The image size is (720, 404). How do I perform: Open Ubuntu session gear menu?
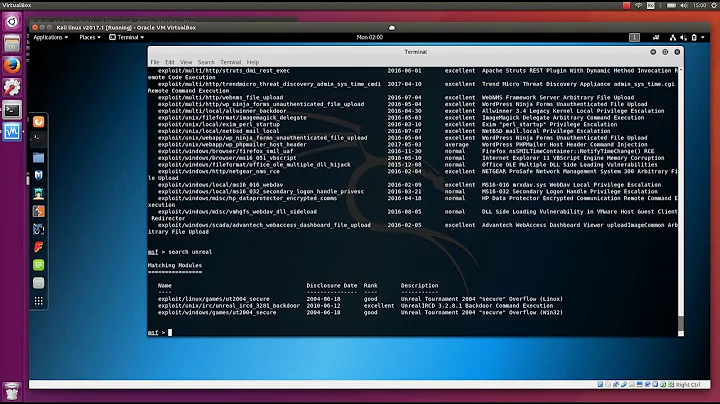pyautogui.click(x=714, y=6)
